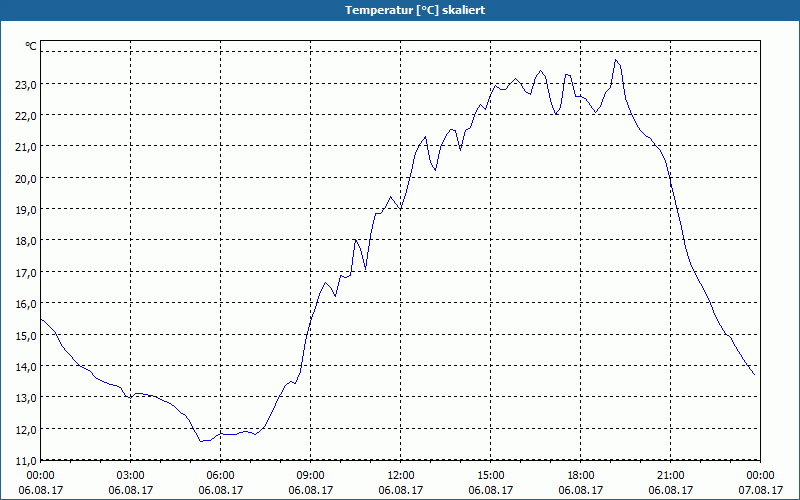This screenshot has width=800, height=500.
Task: Pick the 18:00 time label
Action: coord(581,476)
